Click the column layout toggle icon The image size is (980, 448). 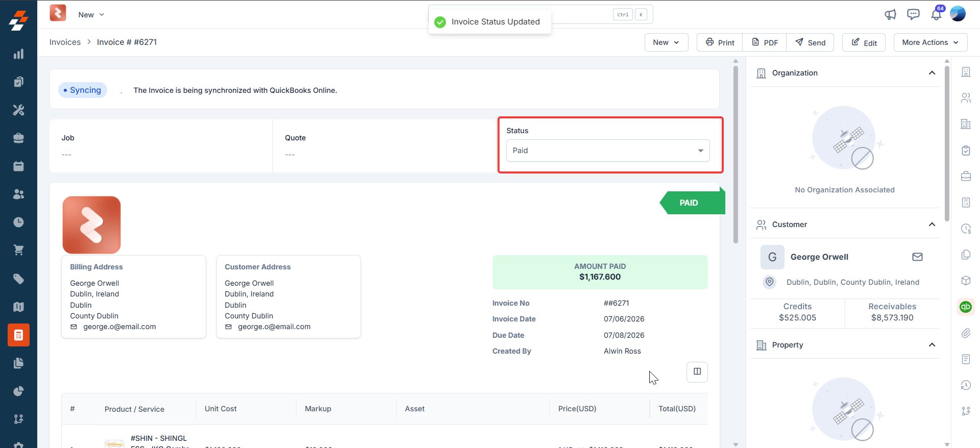click(697, 371)
